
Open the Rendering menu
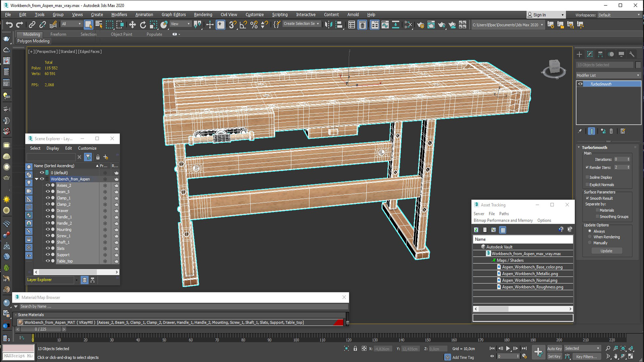[203, 15]
